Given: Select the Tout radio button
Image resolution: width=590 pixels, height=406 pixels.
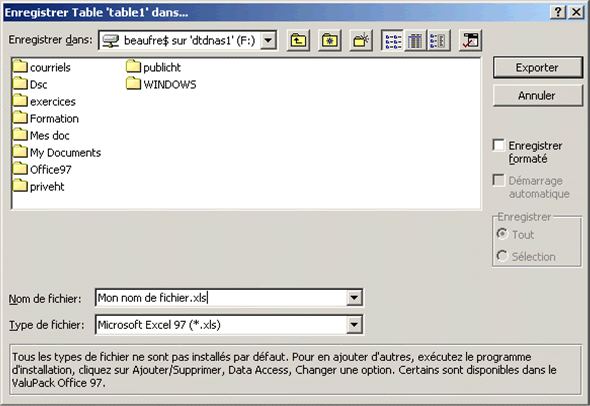Looking at the screenshot, I should (x=502, y=234).
